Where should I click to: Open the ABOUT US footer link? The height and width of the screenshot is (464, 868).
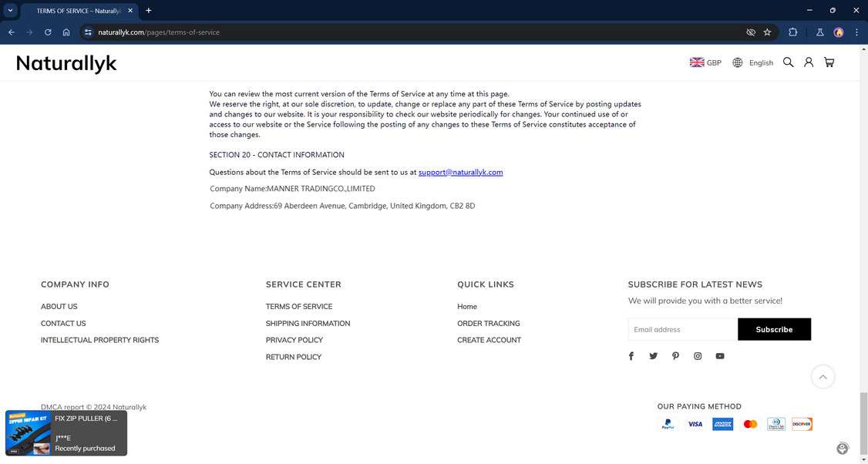coord(59,306)
